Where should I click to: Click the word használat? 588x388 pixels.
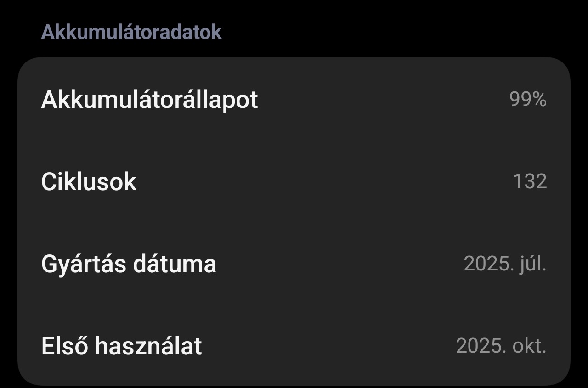pyautogui.click(x=148, y=346)
